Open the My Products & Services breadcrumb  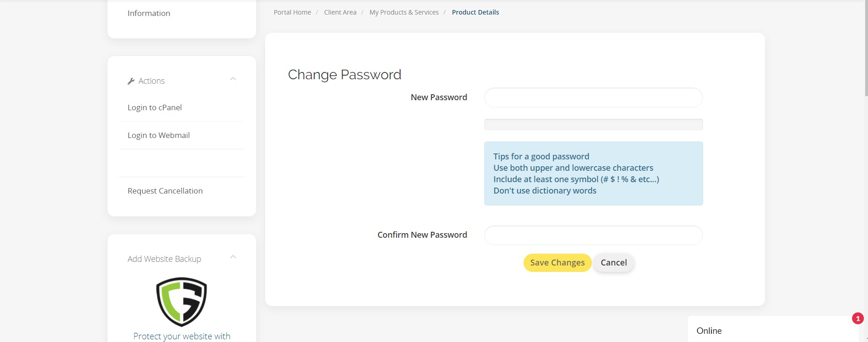coord(404,12)
